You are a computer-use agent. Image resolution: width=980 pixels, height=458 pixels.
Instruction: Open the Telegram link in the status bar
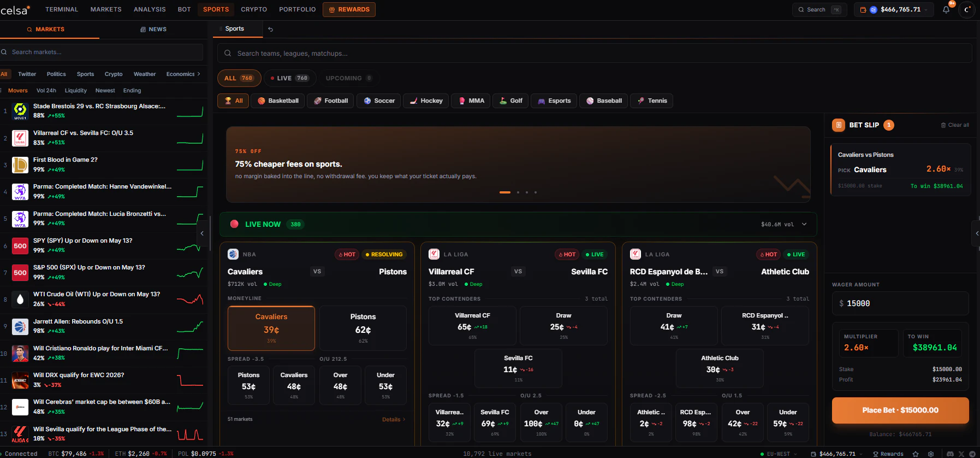tap(972, 454)
